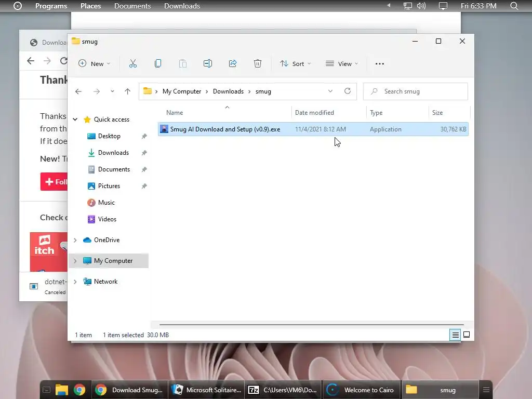
Task: Open the Programs menu in top bar
Action: (x=51, y=6)
